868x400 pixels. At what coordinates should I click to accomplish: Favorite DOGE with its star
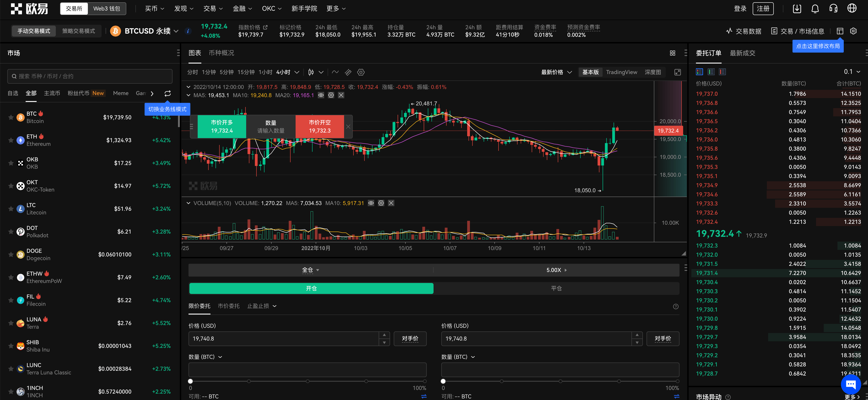[x=11, y=255]
